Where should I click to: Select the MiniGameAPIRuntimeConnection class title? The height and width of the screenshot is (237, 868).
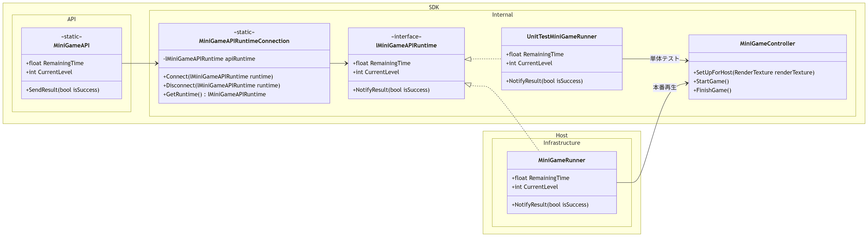(x=244, y=41)
